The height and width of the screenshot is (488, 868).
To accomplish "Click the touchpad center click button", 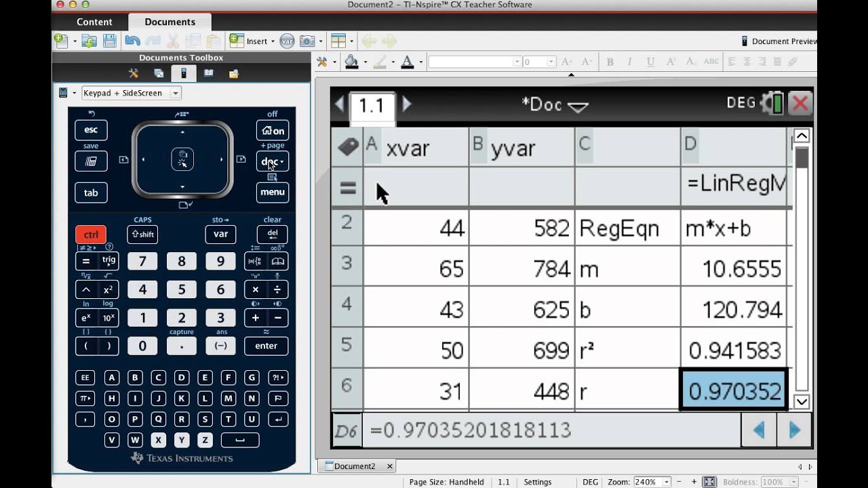I will (182, 159).
